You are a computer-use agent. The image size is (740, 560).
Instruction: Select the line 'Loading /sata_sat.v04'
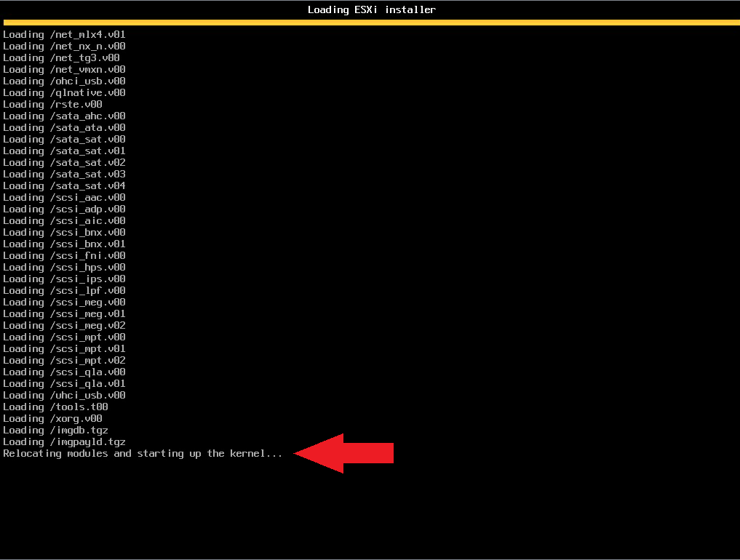point(64,186)
